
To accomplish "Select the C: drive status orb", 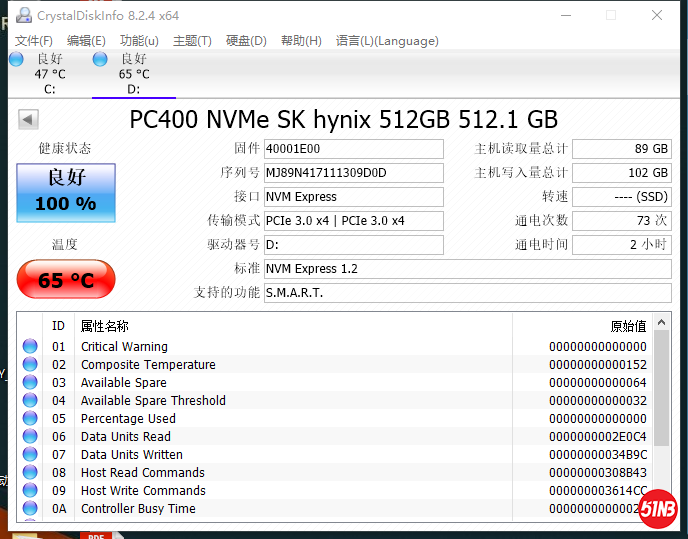I will 17,60.
